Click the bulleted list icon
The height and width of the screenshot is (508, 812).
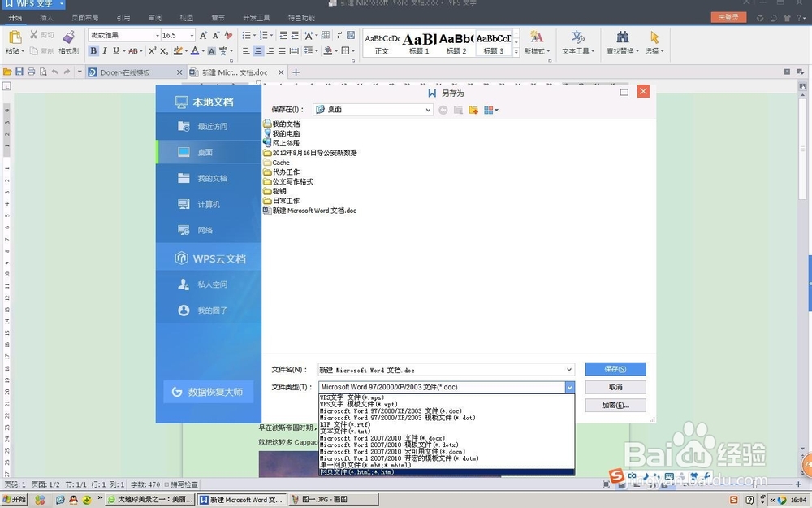click(246, 35)
